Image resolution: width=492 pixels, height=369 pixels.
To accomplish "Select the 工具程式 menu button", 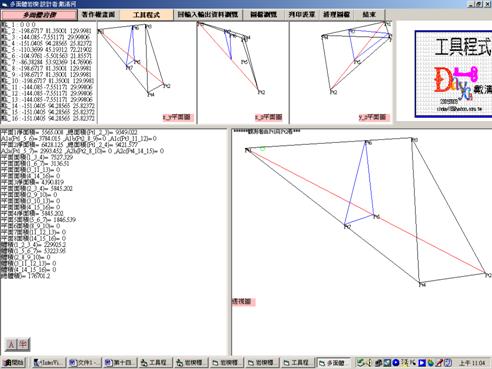I will 147,15.
